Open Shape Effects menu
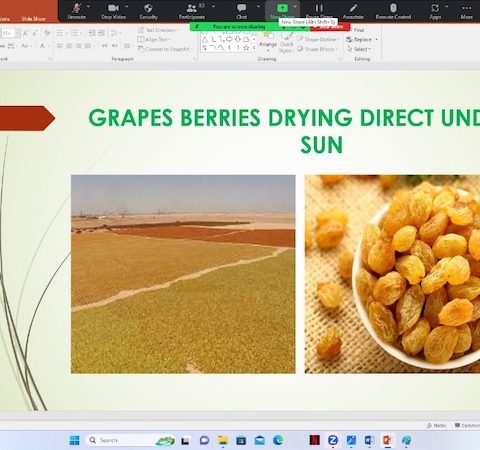This screenshot has height=450, width=480. tap(317, 49)
